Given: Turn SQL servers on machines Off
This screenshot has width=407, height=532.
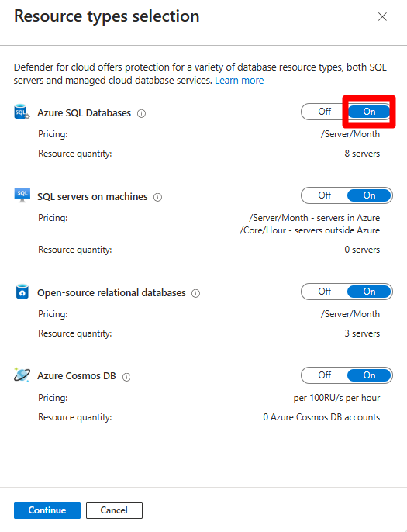Looking at the screenshot, I should (324, 195).
